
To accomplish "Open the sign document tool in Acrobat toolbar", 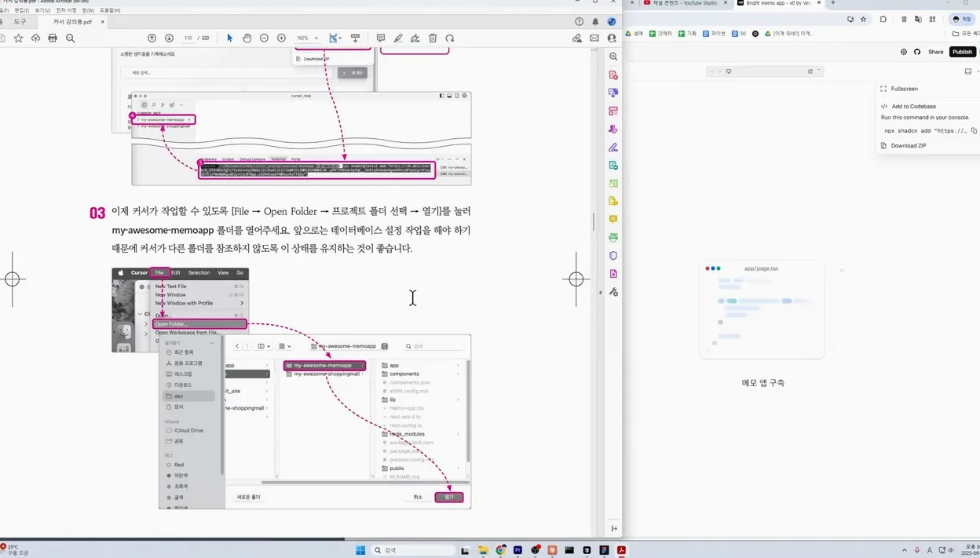I will [x=415, y=38].
